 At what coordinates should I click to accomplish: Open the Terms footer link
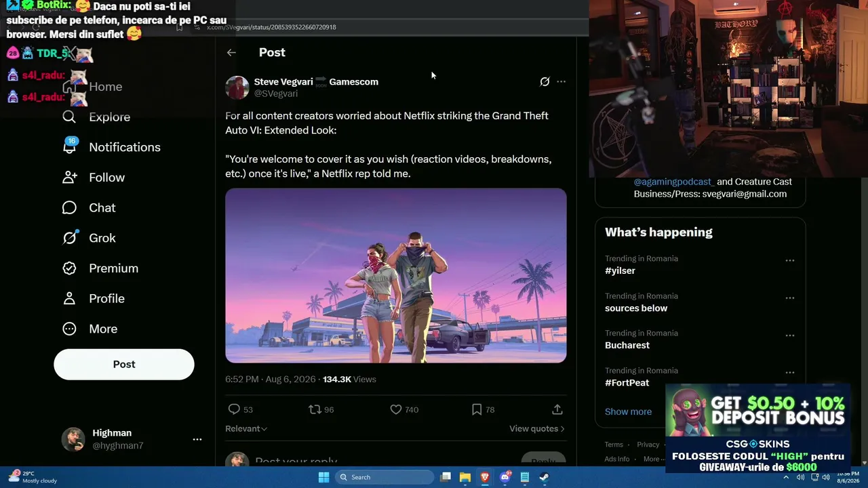pos(614,445)
